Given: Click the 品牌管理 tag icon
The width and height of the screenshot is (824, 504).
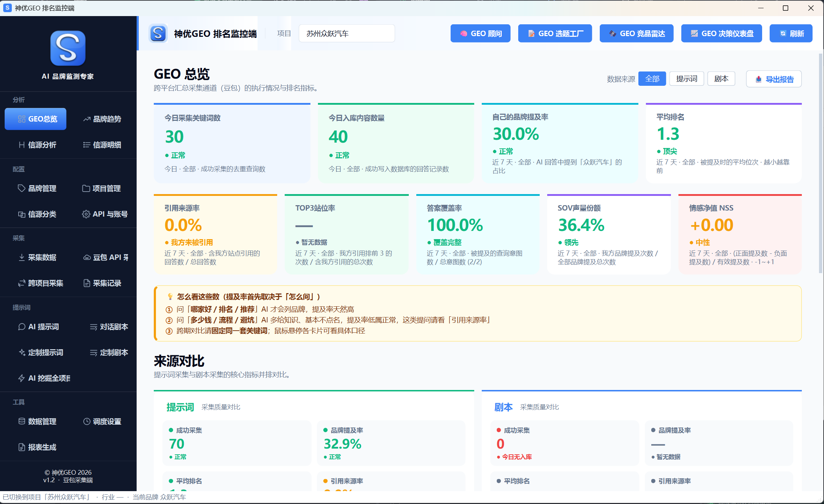Looking at the screenshot, I should 21,188.
